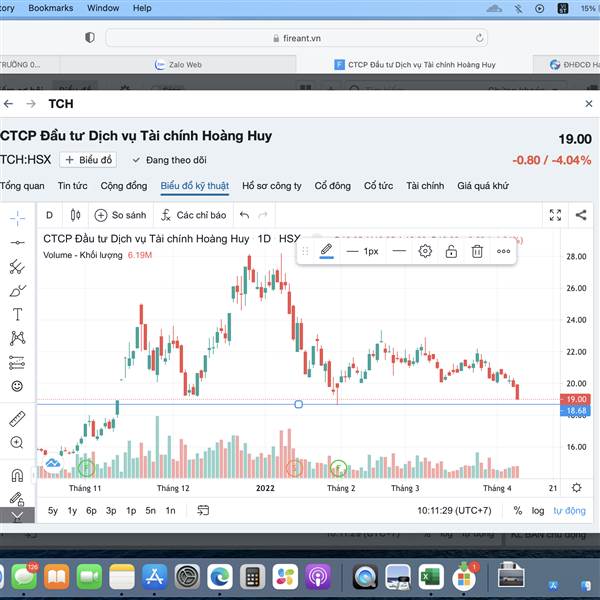Select the crosshair cursor tool
Viewport: 600px width, 600px height.
pos(17,218)
